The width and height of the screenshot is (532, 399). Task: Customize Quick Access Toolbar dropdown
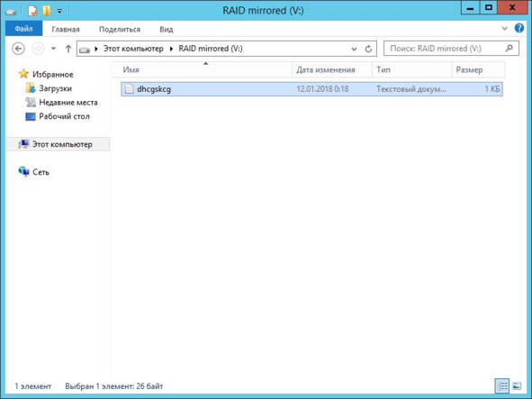pos(59,11)
